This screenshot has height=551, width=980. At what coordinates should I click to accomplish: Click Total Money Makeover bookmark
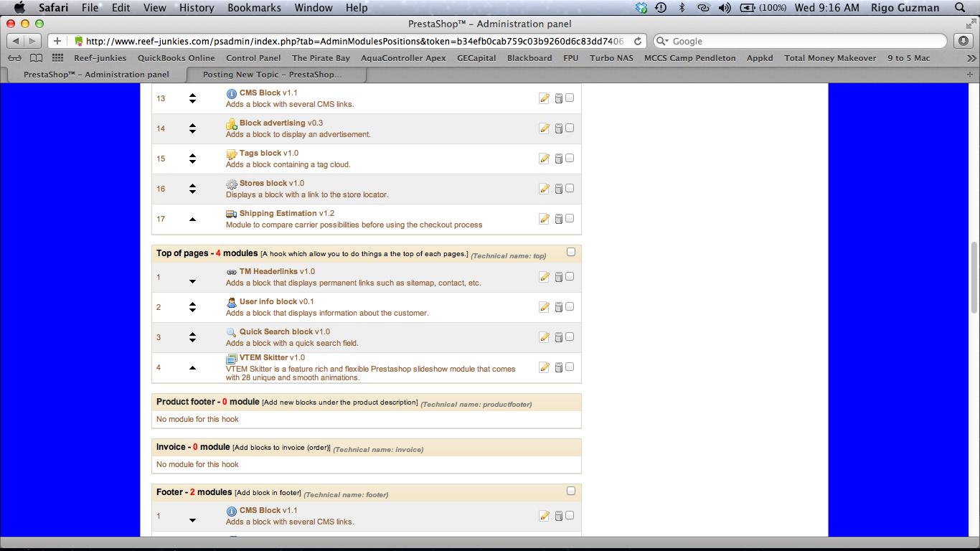click(830, 58)
